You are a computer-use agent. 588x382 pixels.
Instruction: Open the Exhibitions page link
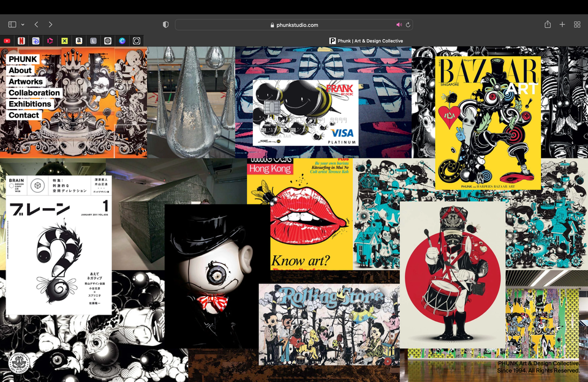29,103
